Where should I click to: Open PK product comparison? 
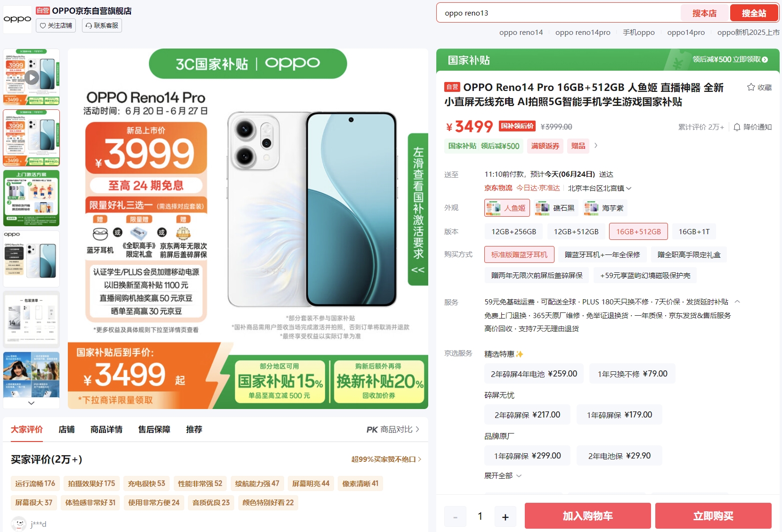point(393,429)
